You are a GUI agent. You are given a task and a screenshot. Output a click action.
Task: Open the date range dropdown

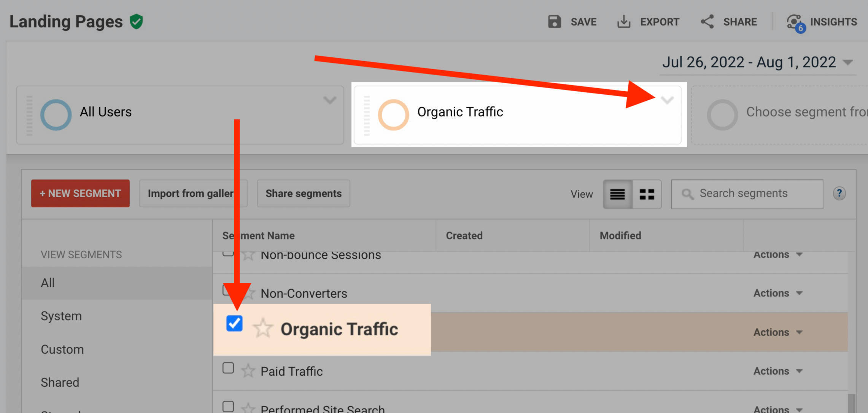848,62
